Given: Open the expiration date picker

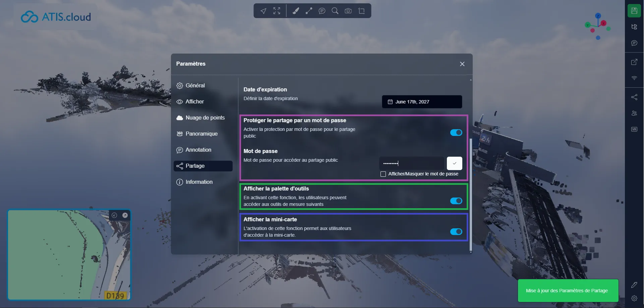Looking at the screenshot, I should [x=422, y=102].
